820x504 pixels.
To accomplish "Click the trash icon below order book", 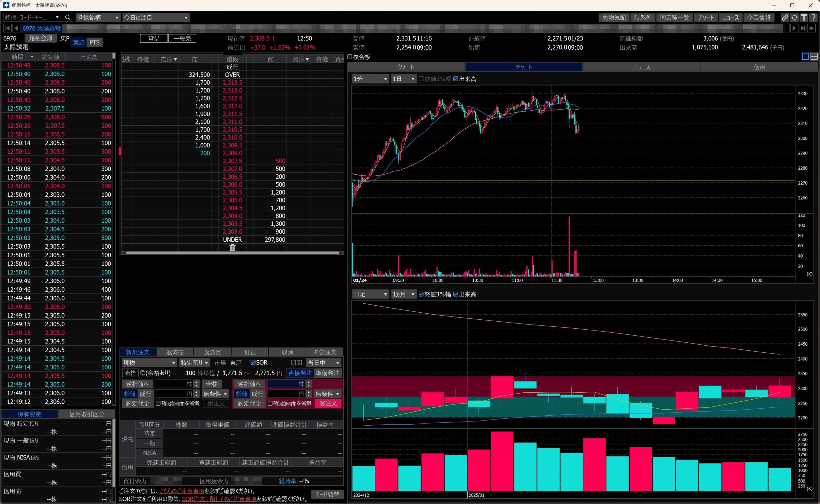I will 233,248.
